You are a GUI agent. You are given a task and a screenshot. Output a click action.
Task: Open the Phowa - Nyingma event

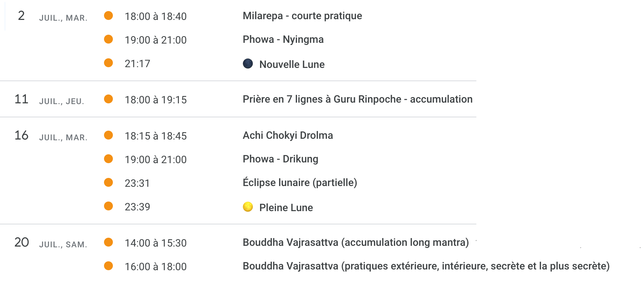(x=283, y=39)
